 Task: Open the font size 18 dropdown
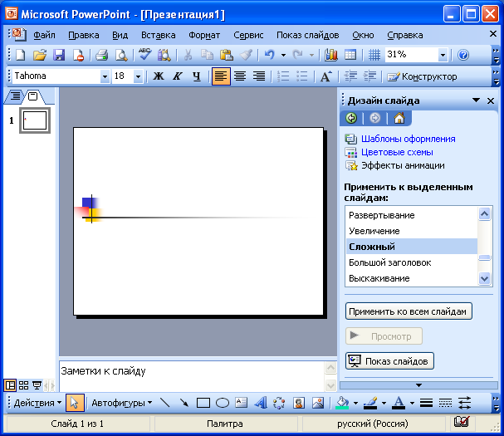click(138, 76)
